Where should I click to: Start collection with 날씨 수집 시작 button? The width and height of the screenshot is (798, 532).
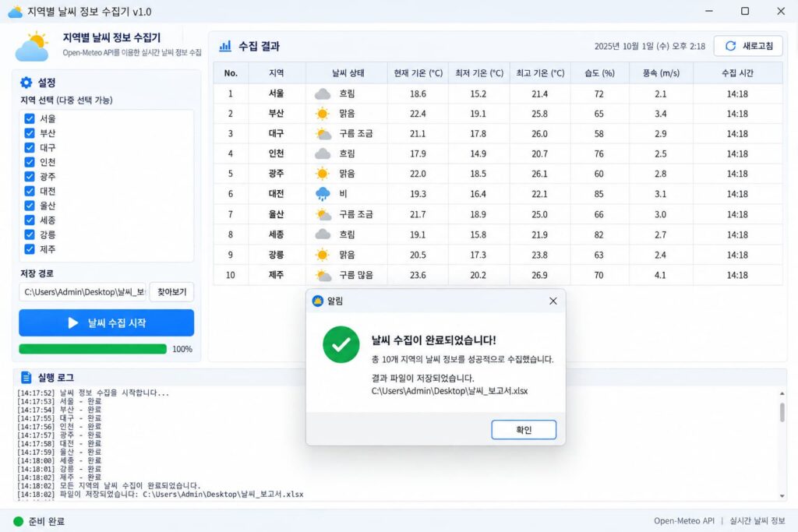(x=106, y=323)
